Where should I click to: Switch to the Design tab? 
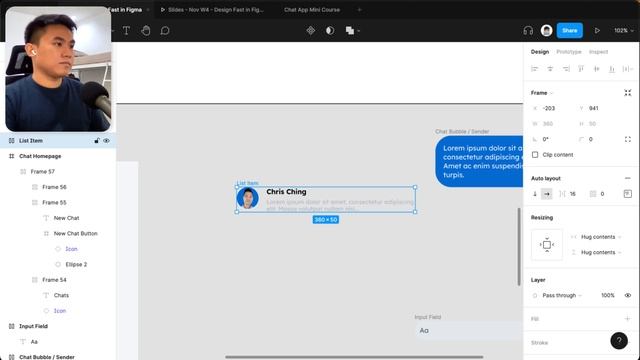(540, 52)
